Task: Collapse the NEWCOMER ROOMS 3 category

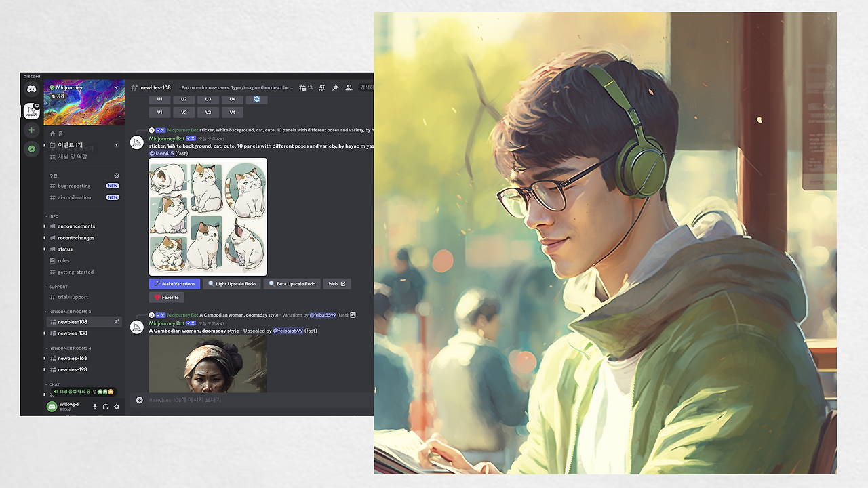Action: [x=68, y=312]
